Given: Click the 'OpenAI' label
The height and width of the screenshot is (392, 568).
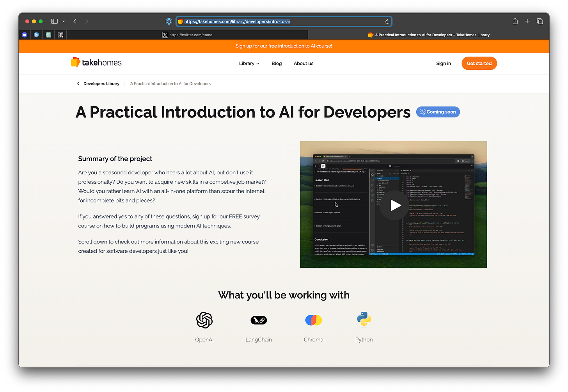Looking at the screenshot, I should (204, 340).
